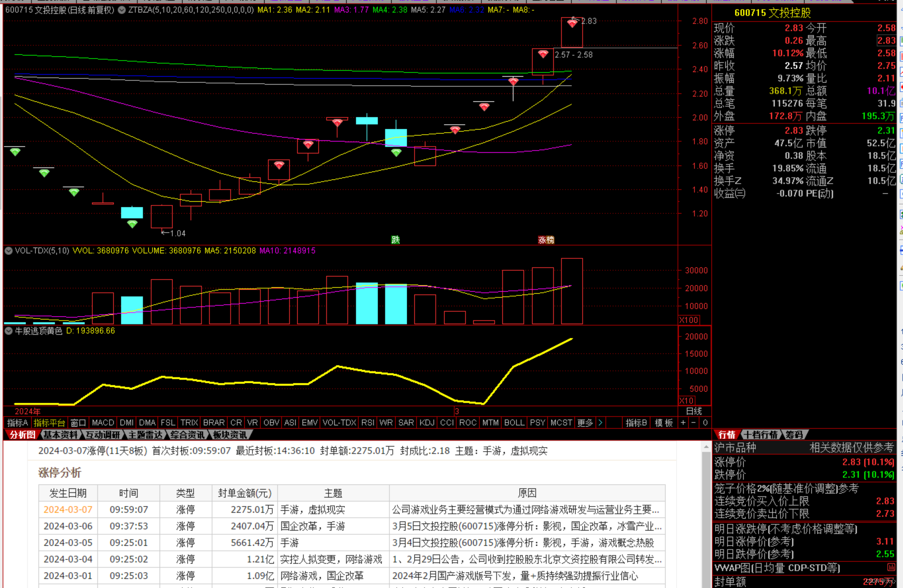The image size is (903, 588).
Task: Switch to the 分析图 tab
Action: (x=22, y=434)
